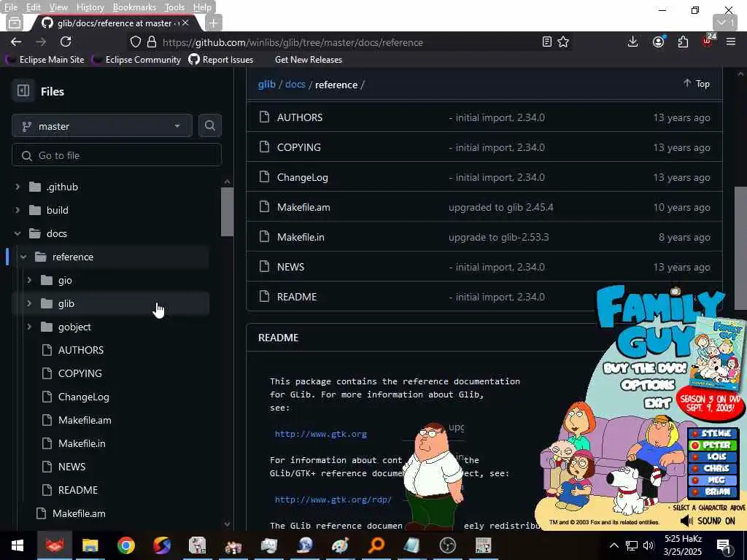The height and width of the screenshot is (560, 747).
Task: Click the page's main vertical scrollbar thumb
Action: point(740,248)
